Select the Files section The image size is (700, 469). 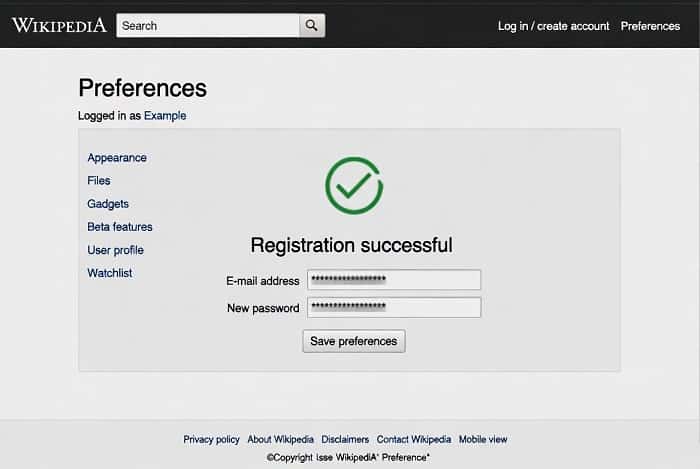click(x=99, y=181)
